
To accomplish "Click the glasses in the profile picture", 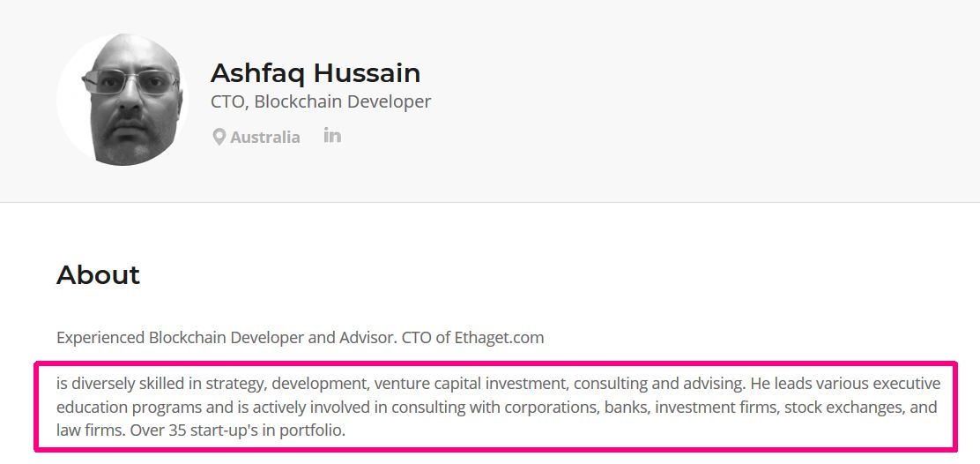I will pyautogui.click(x=130, y=81).
